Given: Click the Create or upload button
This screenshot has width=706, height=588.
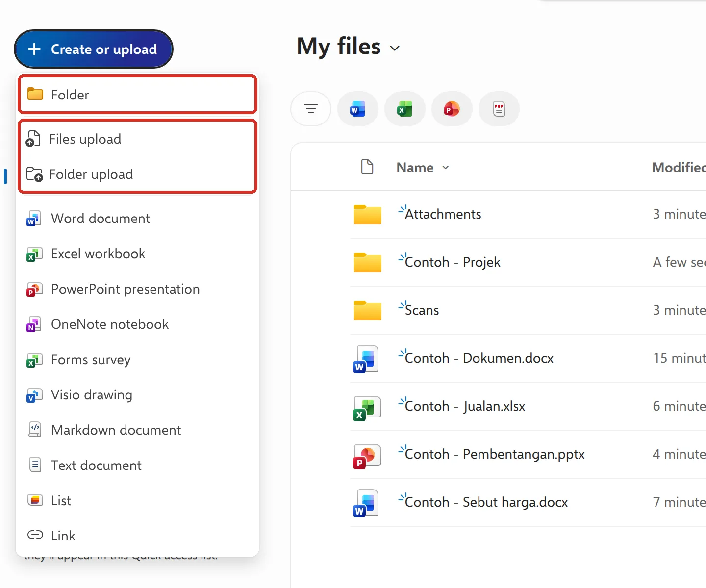Looking at the screenshot, I should [94, 49].
